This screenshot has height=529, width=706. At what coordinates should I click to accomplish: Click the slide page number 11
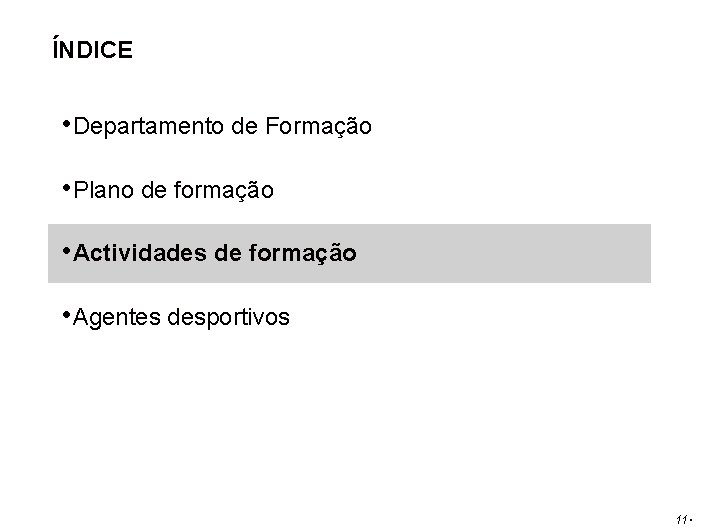[x=682, y=519]
